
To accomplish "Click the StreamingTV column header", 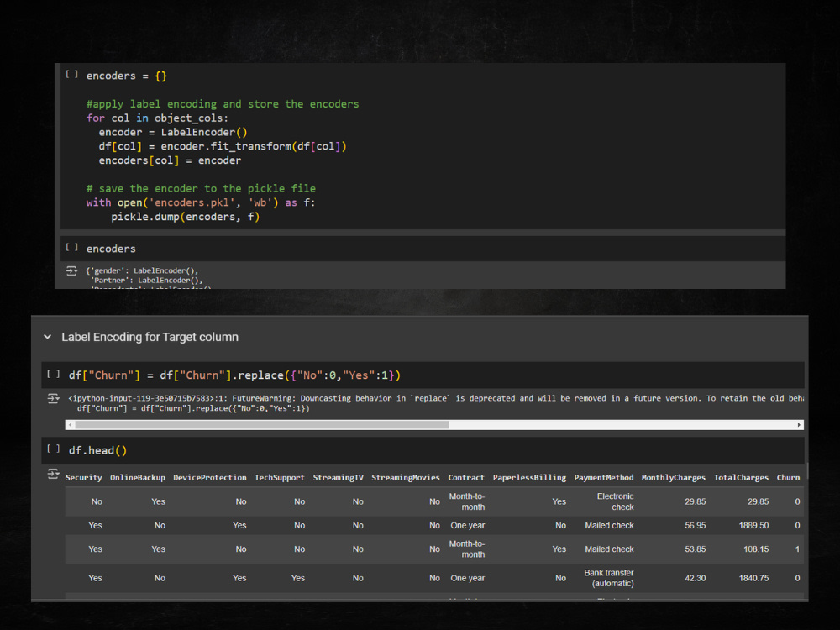I will click(338, 478).
